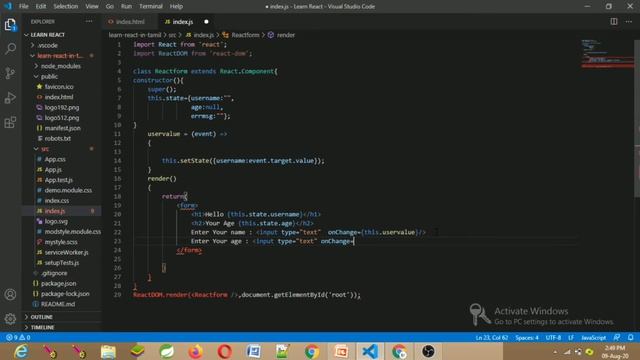Open the Selection menu
The image size is (640, 360).
(66, 6)
